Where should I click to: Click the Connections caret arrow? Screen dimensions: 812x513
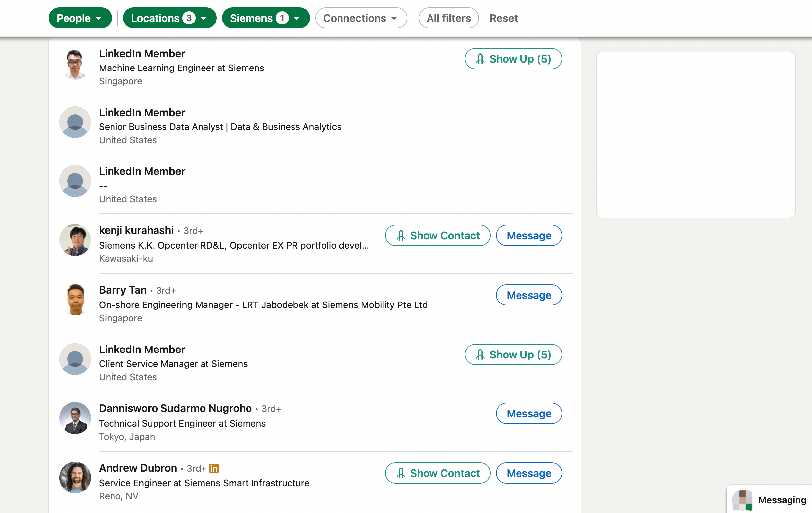[x=394, y=18]
